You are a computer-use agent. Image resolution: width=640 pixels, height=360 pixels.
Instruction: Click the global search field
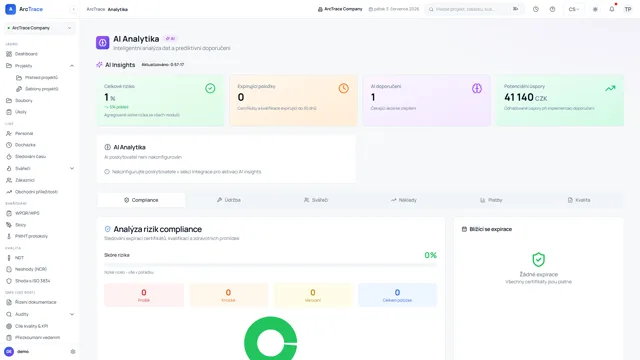(474, 9)
